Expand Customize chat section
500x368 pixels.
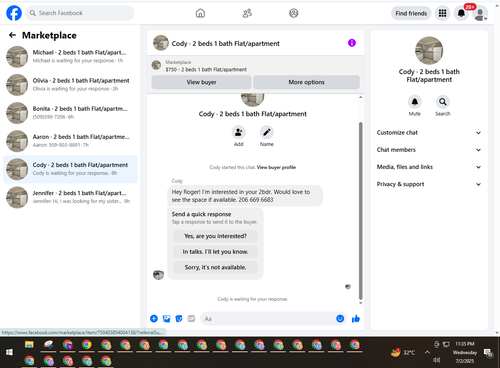coord(429,133)
